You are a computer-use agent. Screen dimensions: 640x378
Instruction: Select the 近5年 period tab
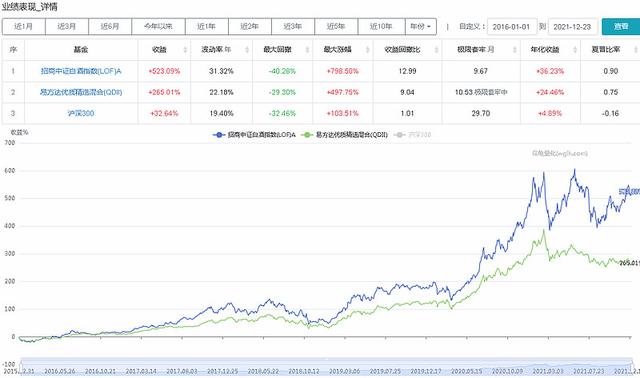(x=336, y=27)
